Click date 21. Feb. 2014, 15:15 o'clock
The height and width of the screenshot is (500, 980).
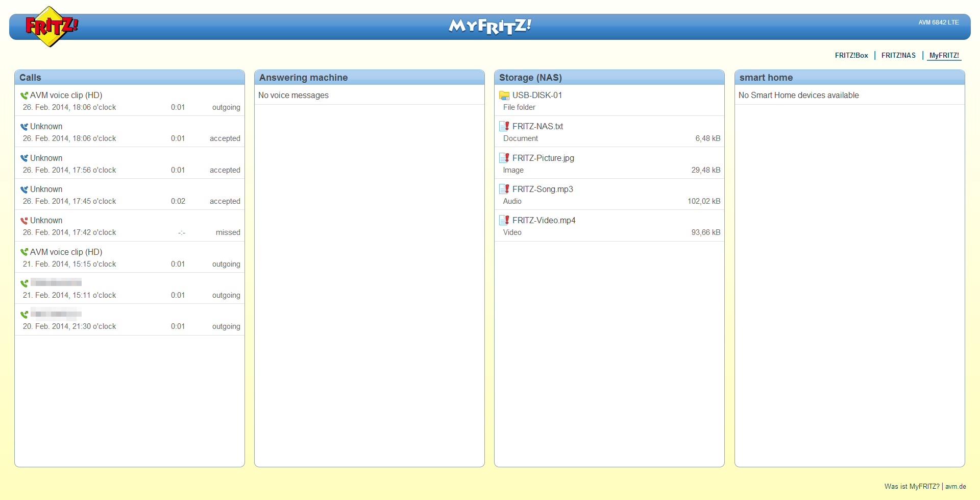(x=69, y=264)
